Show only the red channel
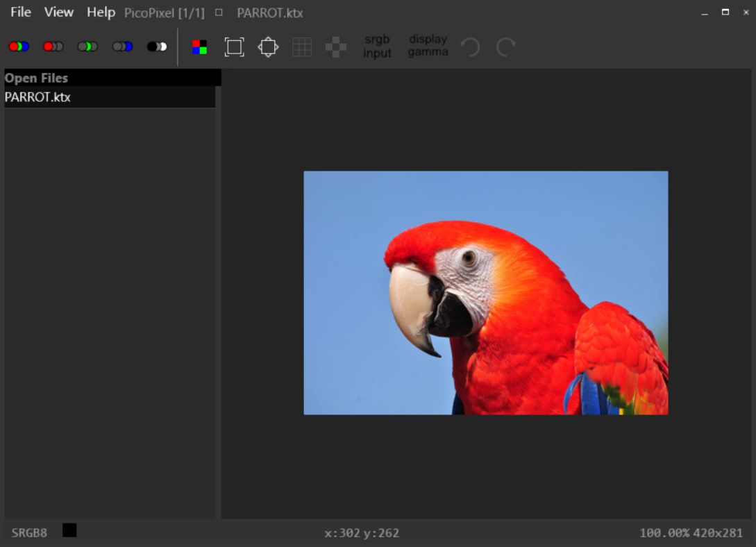Viewport: 756px width, 547px height. 53,47
